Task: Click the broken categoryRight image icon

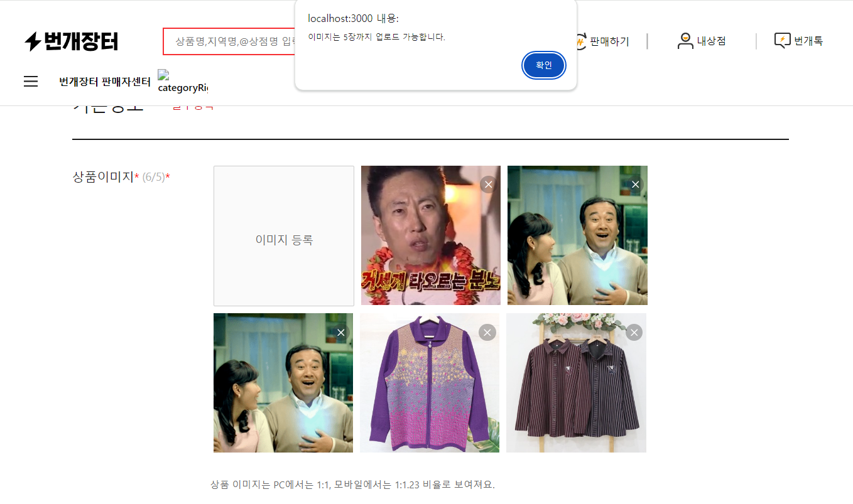Action: tap(182, 82)
